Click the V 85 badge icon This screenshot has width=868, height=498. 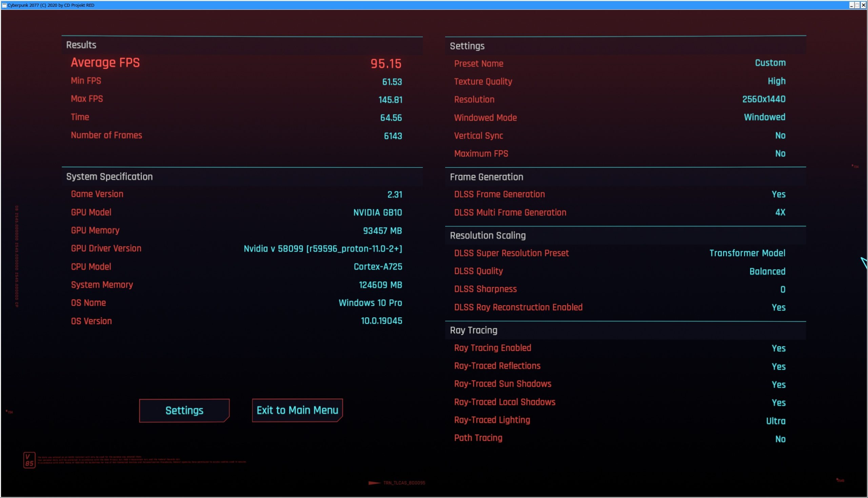click(29, 460)
